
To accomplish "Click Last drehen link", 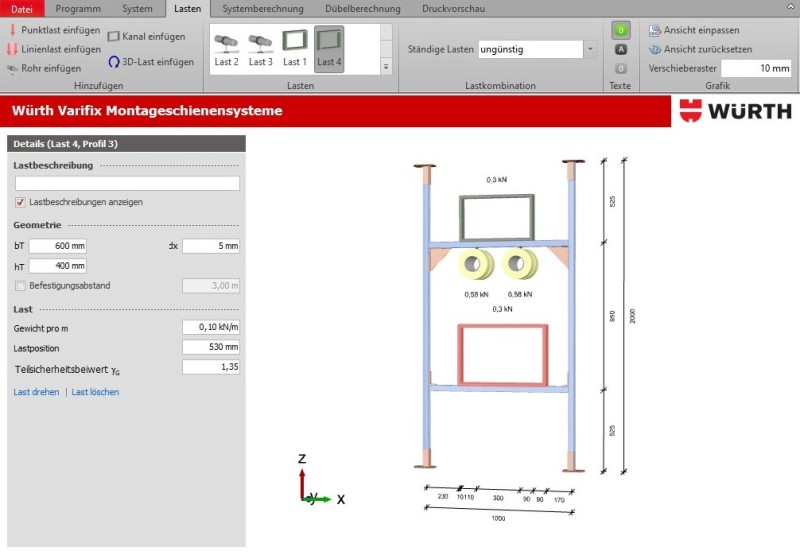I will click(36, 392).
